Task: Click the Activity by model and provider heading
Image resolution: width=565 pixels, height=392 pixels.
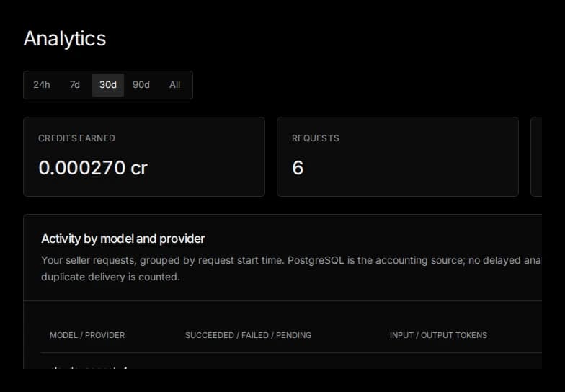Action: [x=123, y=239]
